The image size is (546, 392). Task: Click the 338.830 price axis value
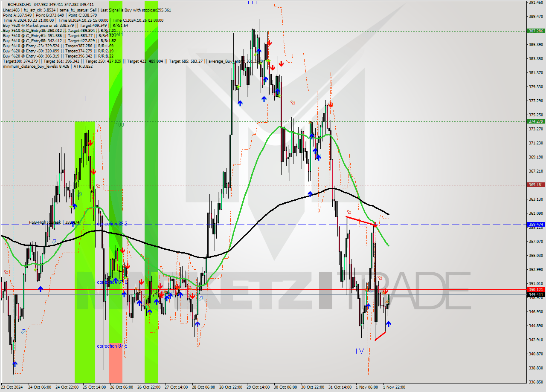536,368
